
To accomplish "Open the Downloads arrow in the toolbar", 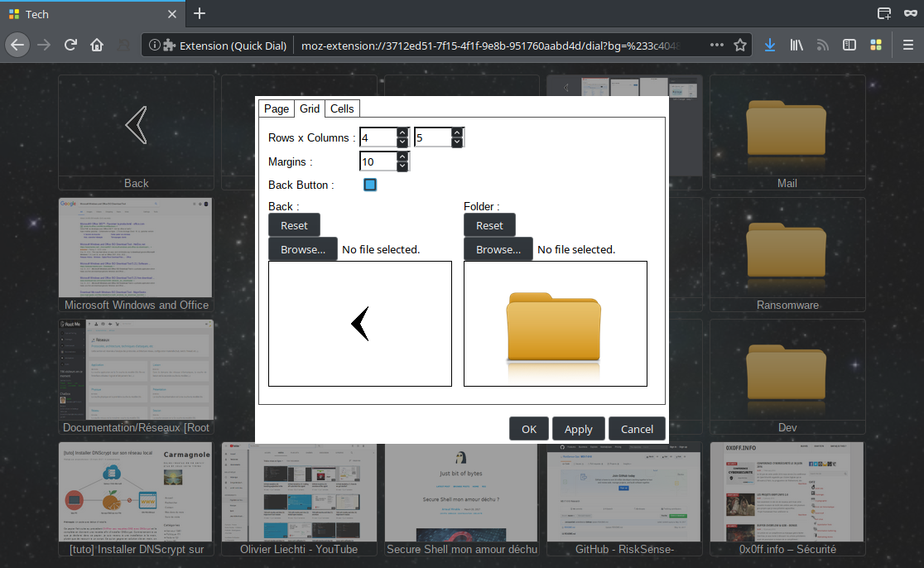I will [x=770, y=45].
